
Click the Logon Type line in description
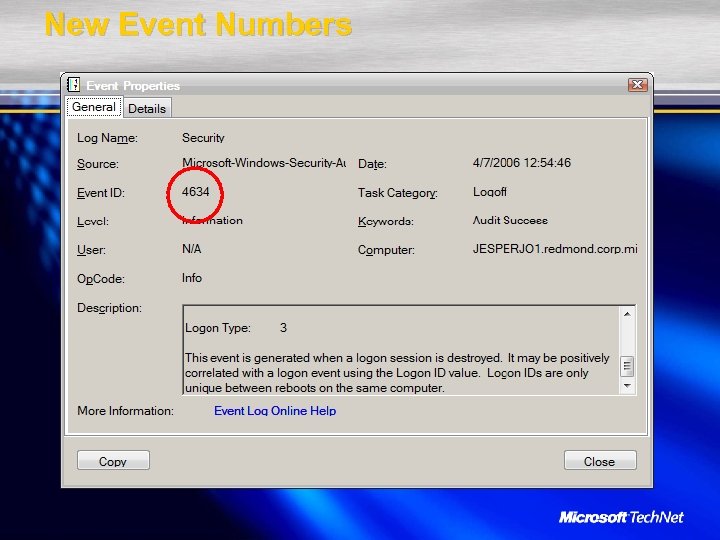pyautogui.click(x=236, y=328)
